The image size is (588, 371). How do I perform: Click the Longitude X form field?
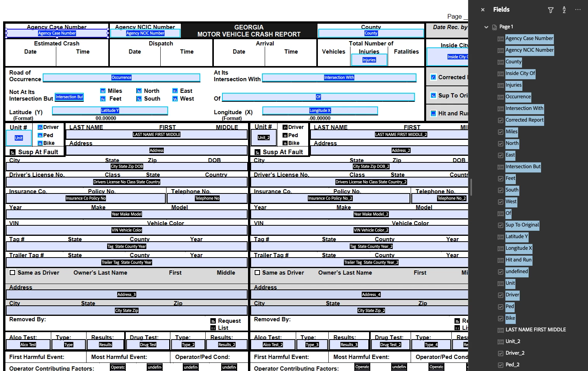click(320, 111)
